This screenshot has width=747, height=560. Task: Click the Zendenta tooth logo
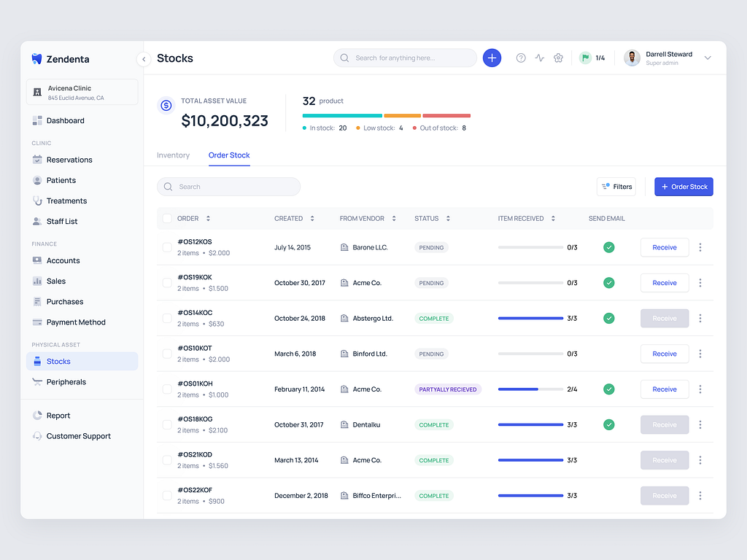(36, 59)
